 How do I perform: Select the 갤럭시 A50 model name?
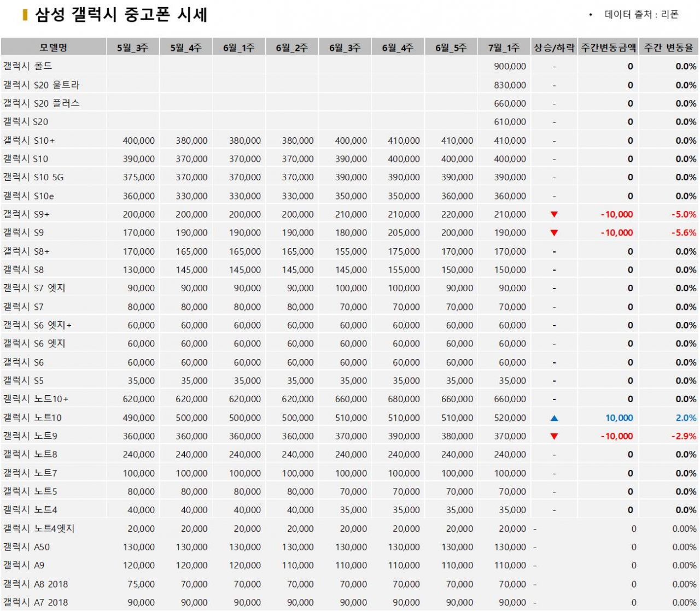click(x=26, y=547)
